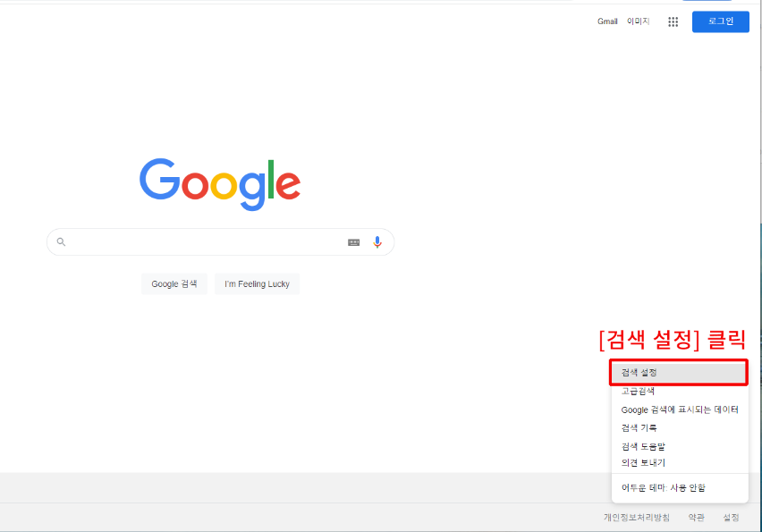Viewport: 762px width, 532px height.
Task: Click 설정 in the footer
Action: pos(731,518)
